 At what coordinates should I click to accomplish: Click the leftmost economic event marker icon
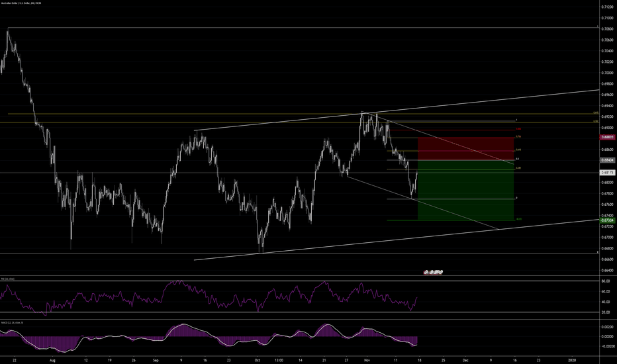pos(427,271)
